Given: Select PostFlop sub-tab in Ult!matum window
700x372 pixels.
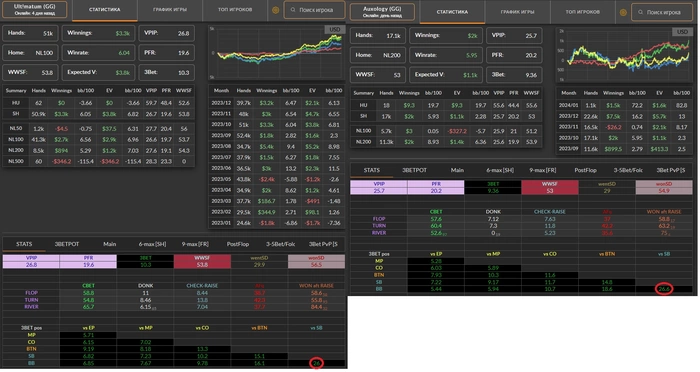Looking at the screenshot, I should (x=238, y=244).
